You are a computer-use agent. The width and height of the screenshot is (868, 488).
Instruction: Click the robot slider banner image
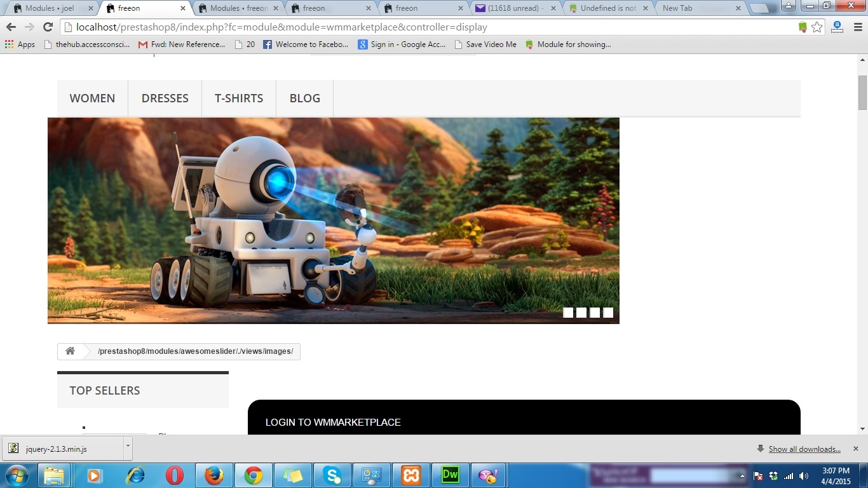(x=334, y=220)
